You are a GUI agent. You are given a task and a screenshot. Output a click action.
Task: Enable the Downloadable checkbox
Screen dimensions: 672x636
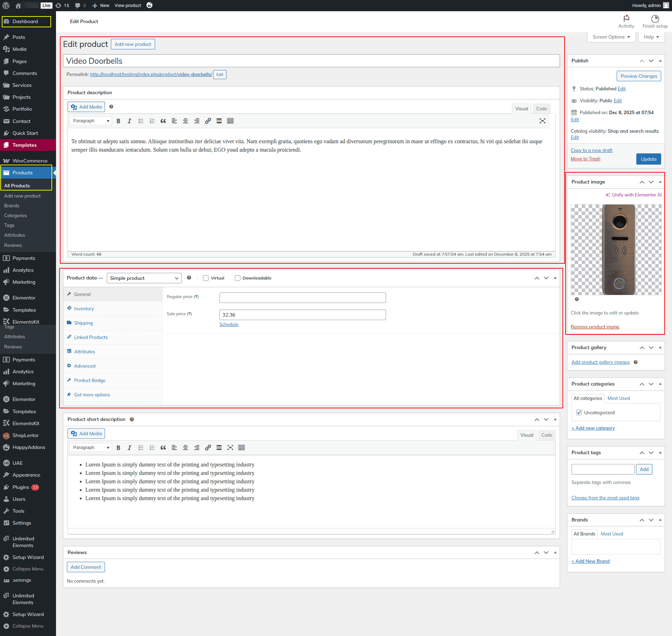pos(238,278)
